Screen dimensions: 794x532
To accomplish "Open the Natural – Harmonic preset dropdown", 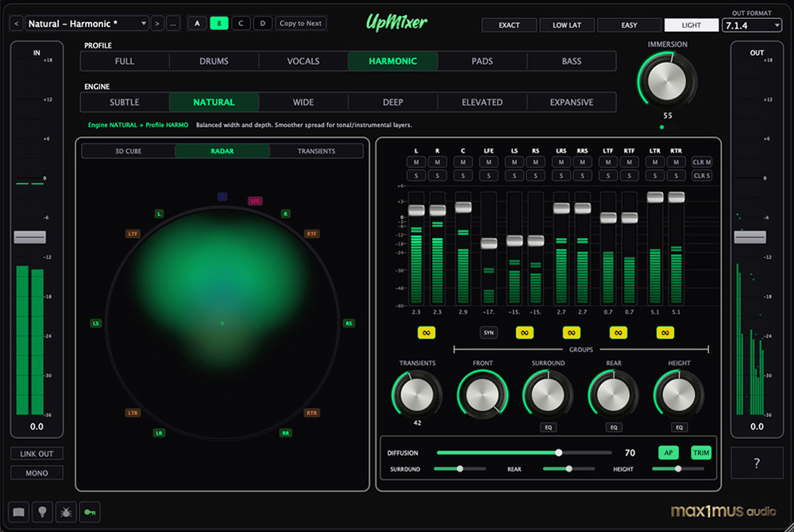I will (x=87, y=24).
